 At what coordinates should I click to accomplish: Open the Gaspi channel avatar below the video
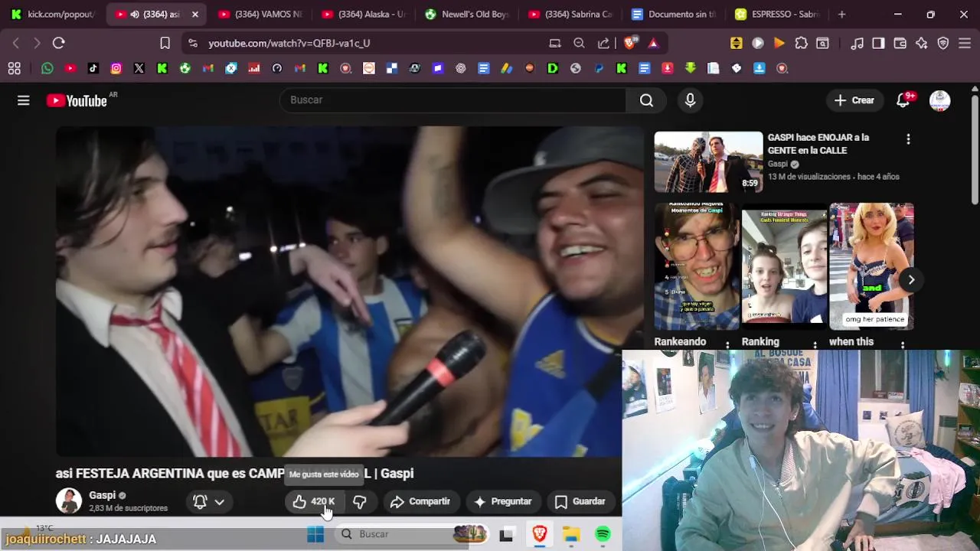pos(69,501)
